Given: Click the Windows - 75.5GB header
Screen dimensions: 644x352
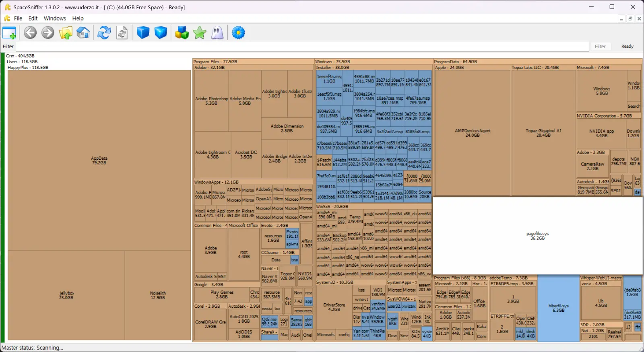Looking at the screenshot, I should tap(332, 62).
